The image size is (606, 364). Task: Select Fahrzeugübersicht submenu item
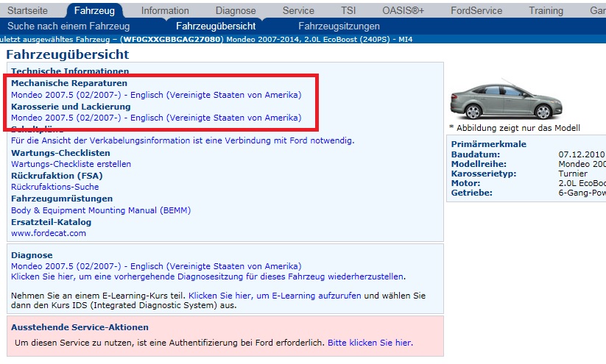(216, 26)
